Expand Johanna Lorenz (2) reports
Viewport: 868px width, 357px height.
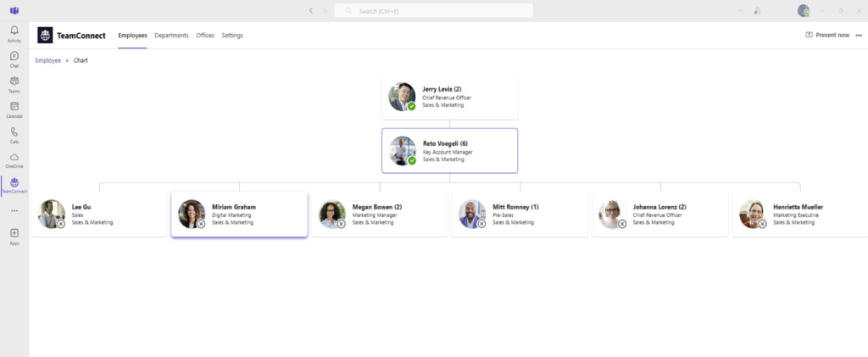659,207
